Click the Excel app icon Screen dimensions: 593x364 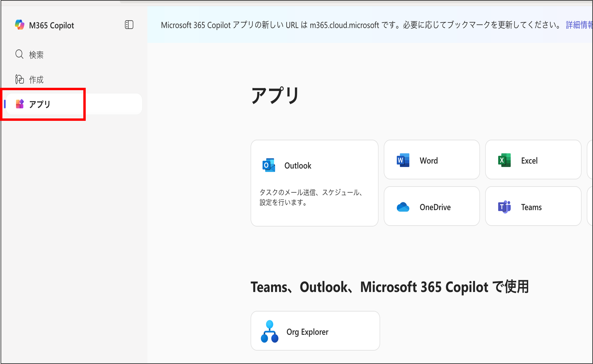tap(504, 160)
